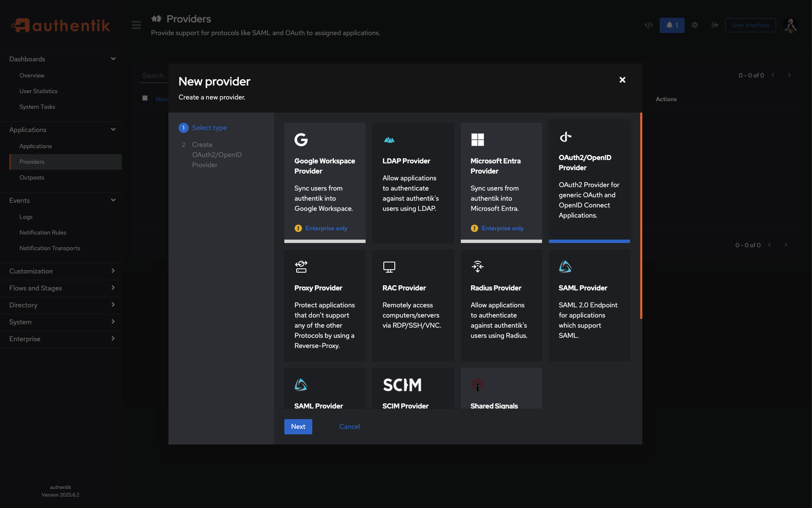Expand the Customization section
Viewport: 812px width, 508px height.
pyautogui.click(x=61, y=271)
